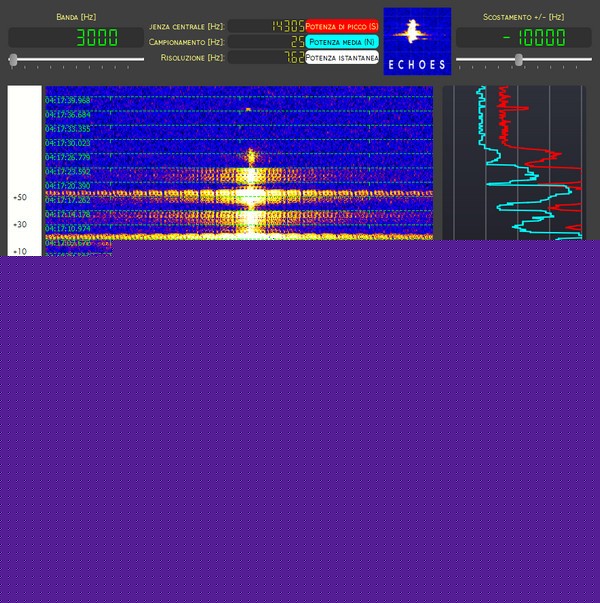Click the +30 mark on the power scale
The height and width of the screenshot is (603, 600).
pos(20,225)
